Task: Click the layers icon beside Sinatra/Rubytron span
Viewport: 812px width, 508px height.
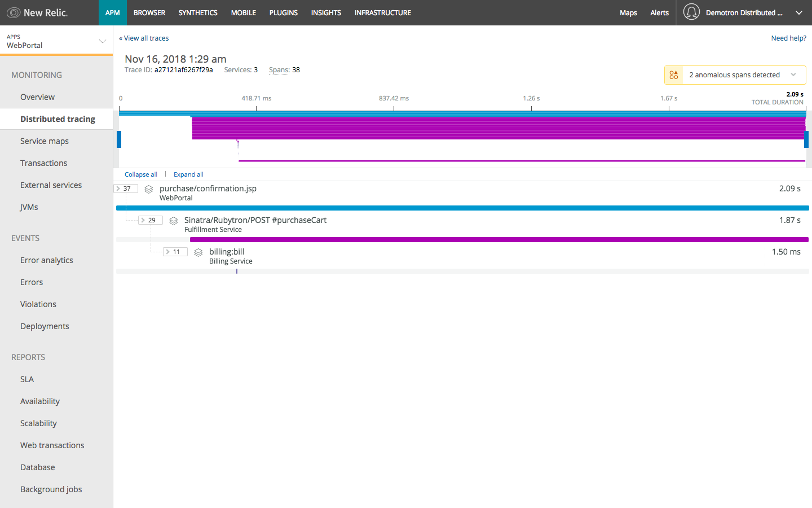Action: pos(174,221)
